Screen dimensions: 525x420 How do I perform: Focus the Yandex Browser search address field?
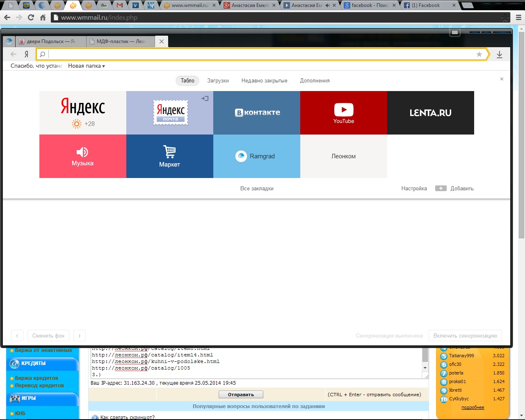click(x=262, y=54)
